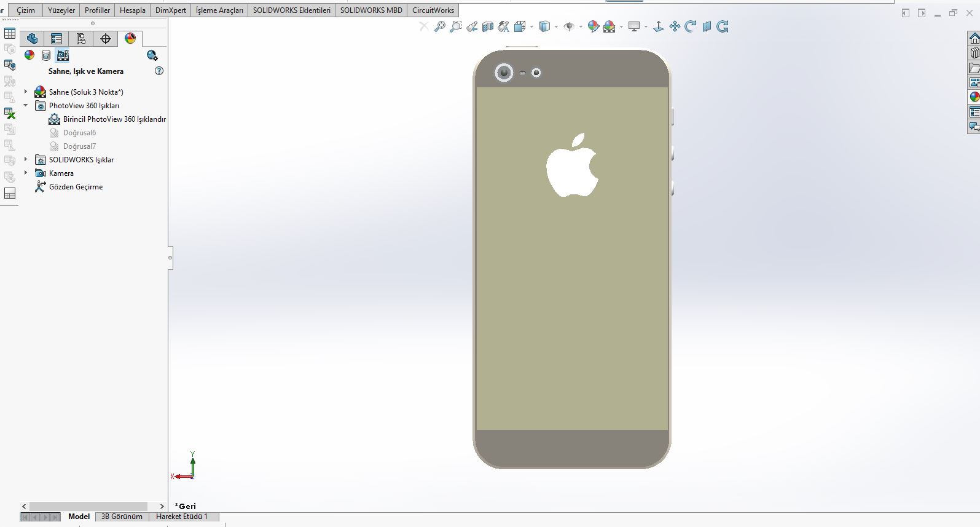
Task: Select the Model bottom tab
Action: pyautogui.click(x=79, y=517)
